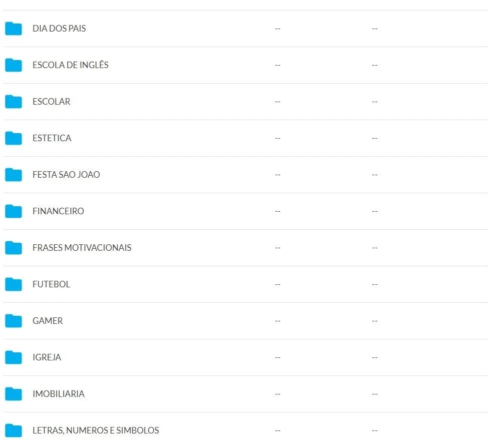
Task: Click the FRASES MOTIVACIONAIS folder icon
Action: click(14, 248)
